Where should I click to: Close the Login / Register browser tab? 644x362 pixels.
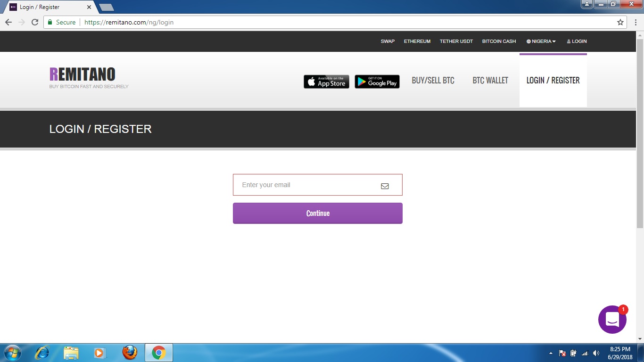tap(89, 7)
